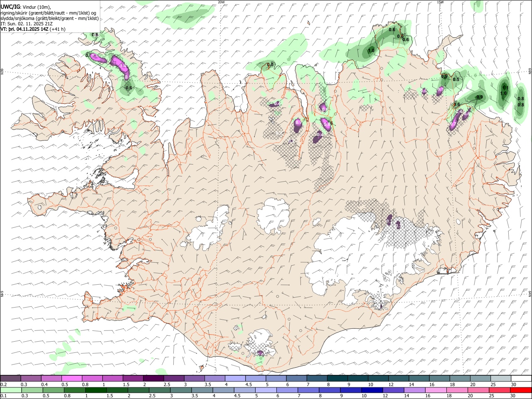Image resolution: width=532 pixels, height=399 pixels.
Task: Pick the pale grey 25 swatch in upper legend
Action: 501,379
